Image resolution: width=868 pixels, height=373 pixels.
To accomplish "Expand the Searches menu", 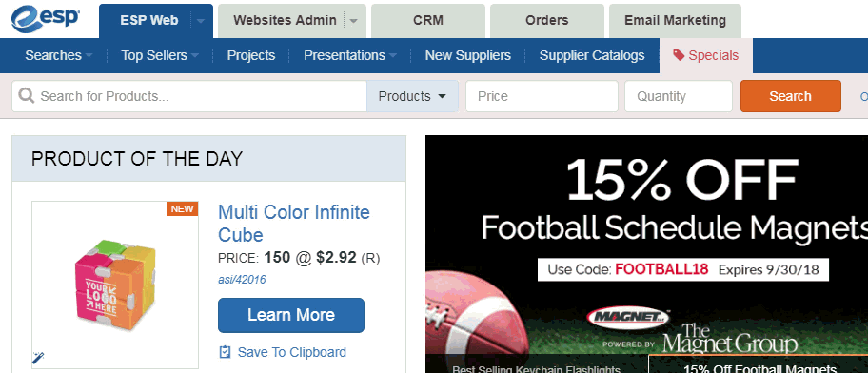I will pyautogui.click(x=58, y=55).
